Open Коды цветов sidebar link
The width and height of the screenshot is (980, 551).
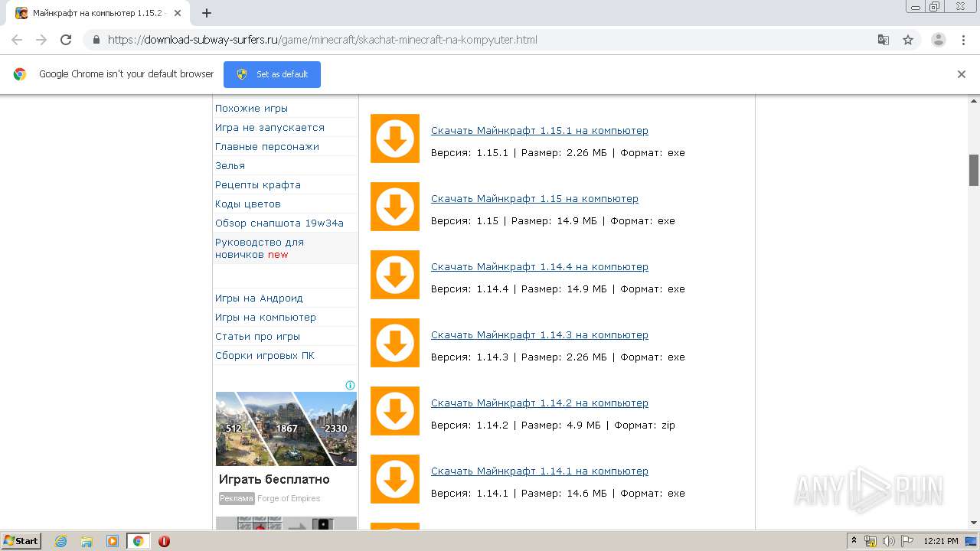pyautogui.click(x=248, y=204)
